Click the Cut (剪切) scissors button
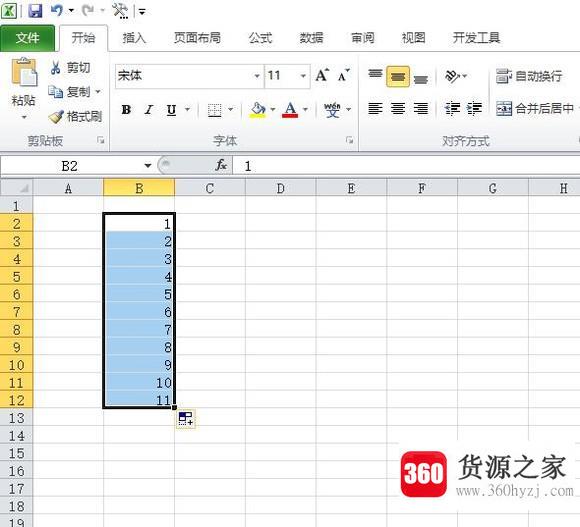This screenshot has height=527, width=580. (70, 68)
